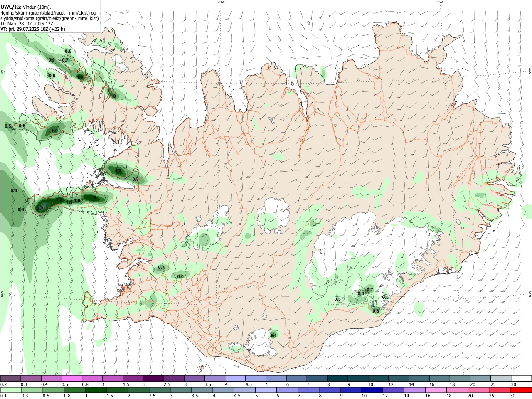The image size is (532, 399).
Task: Click the 'IT: Mán. 28. 07. 2025 12Z' line
Action: coord(27,24)
